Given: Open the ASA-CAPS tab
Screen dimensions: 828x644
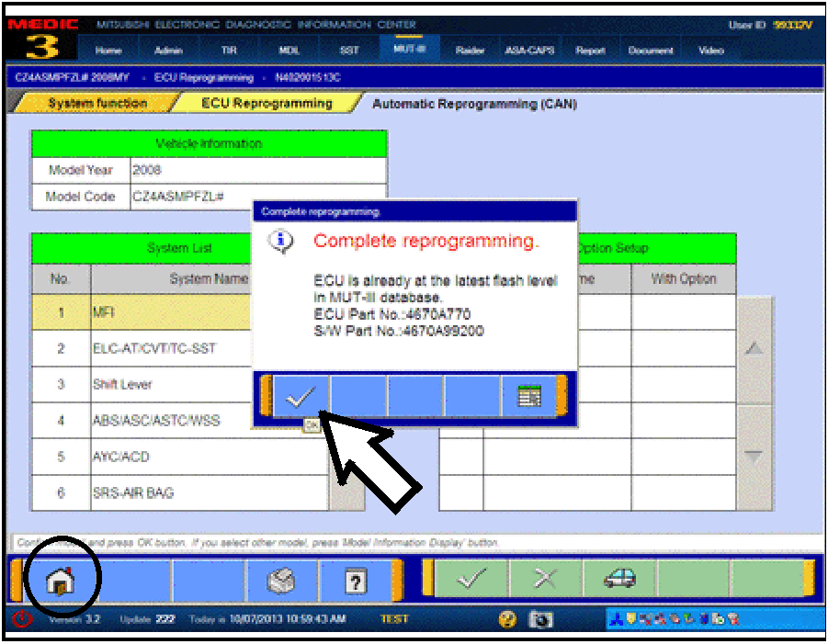Looking at the screenshot, I should tap(529, 51).
